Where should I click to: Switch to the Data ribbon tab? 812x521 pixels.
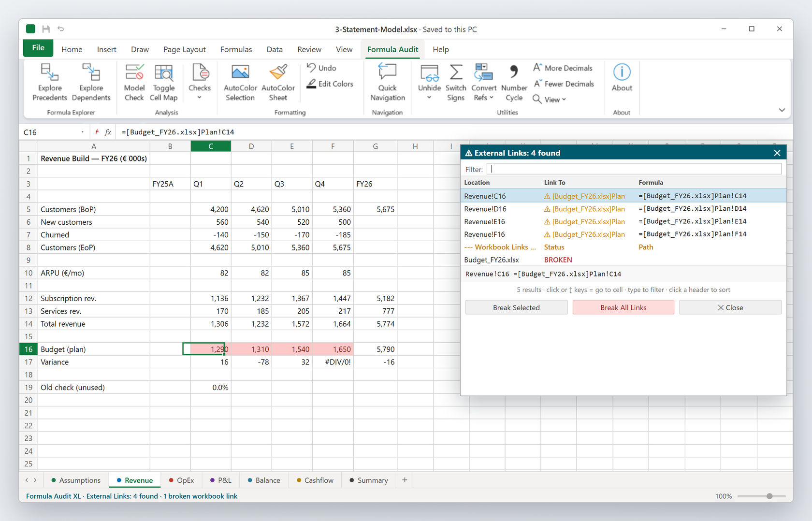point(275,49)
